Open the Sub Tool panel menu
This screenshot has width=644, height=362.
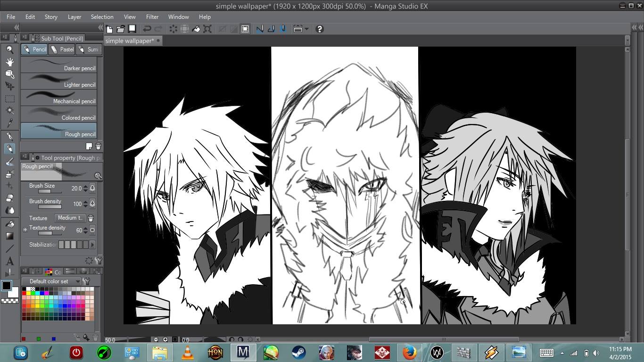(25, 38)
